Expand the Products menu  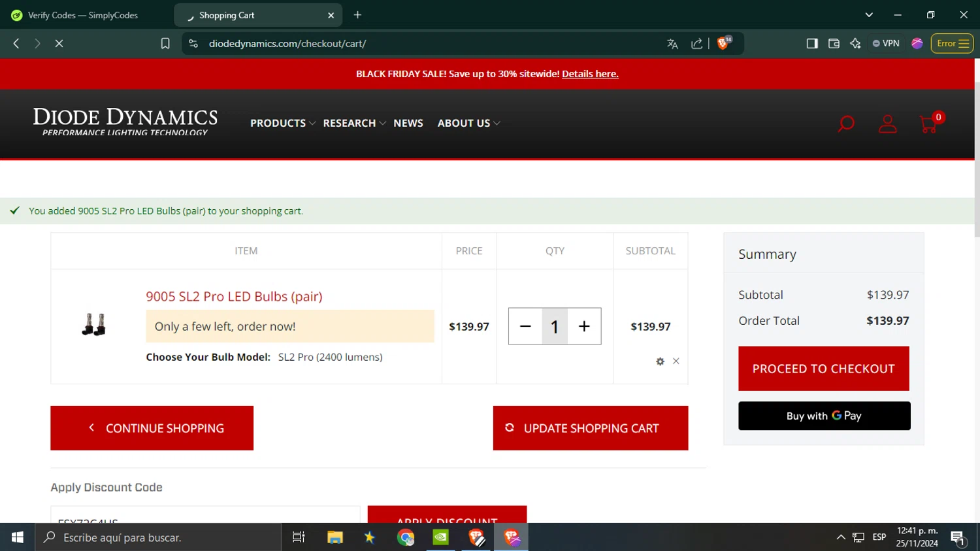pos(282,124)
